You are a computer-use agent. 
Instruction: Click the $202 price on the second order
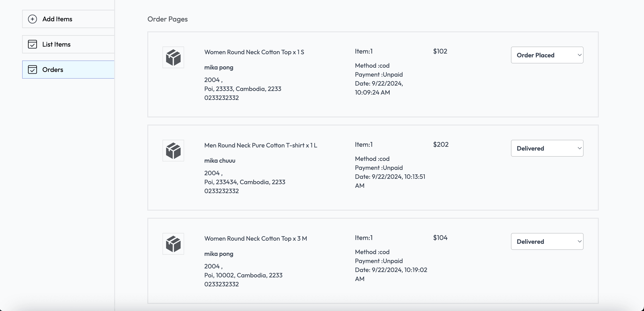pyautogui.click(x=440, y=144)
